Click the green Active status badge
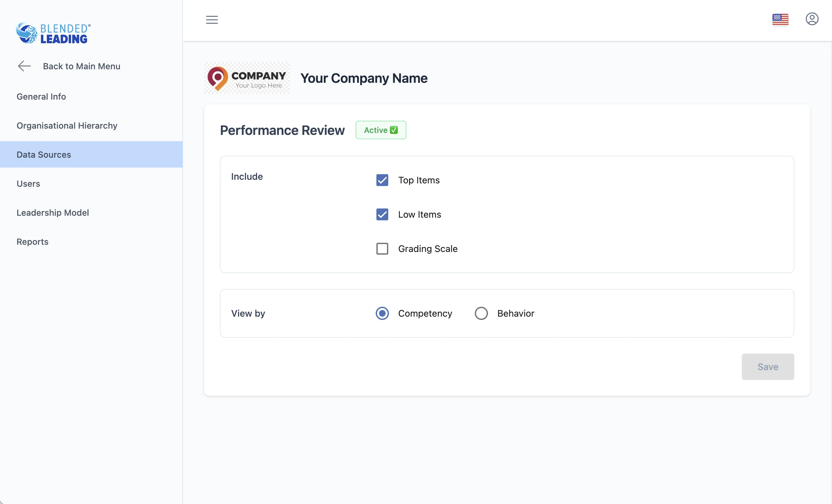Screen dimensions: 832x504 point(381,130)
